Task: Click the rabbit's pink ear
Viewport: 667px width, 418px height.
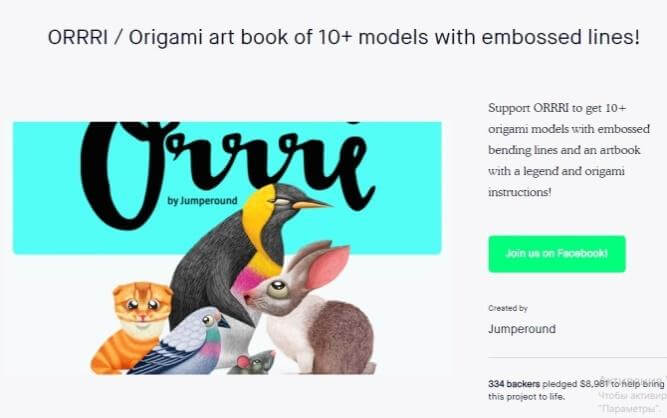Action: [328, 267]
